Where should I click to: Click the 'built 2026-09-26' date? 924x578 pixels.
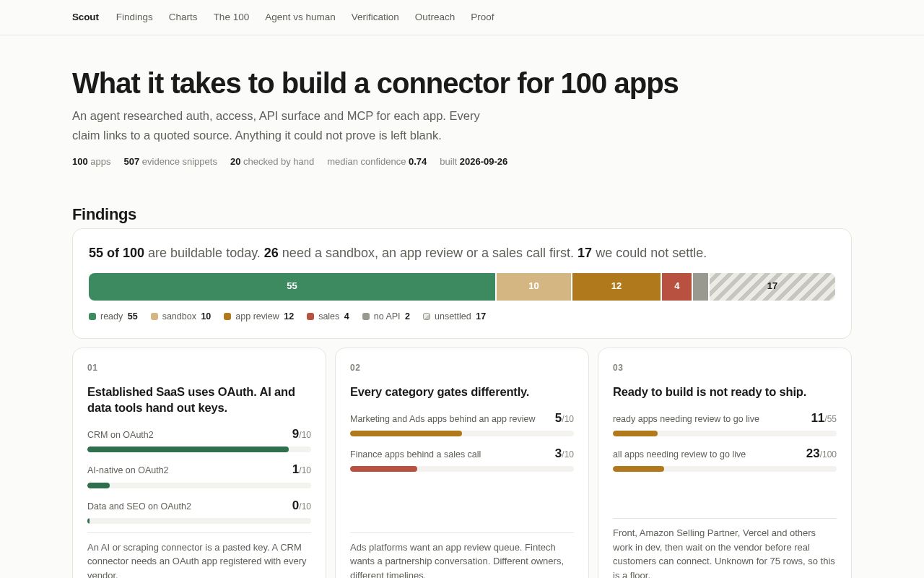[x=474, y=162]
